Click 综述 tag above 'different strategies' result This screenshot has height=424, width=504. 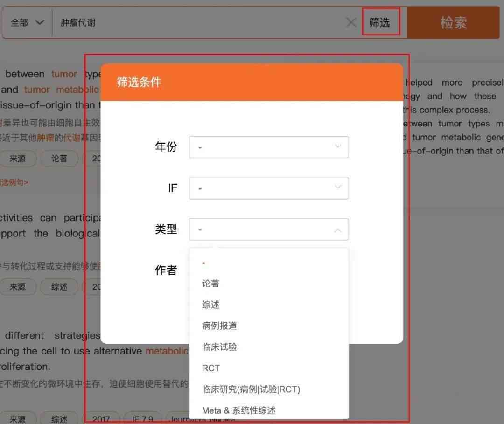pyautogui.click(x=59, y=286)
